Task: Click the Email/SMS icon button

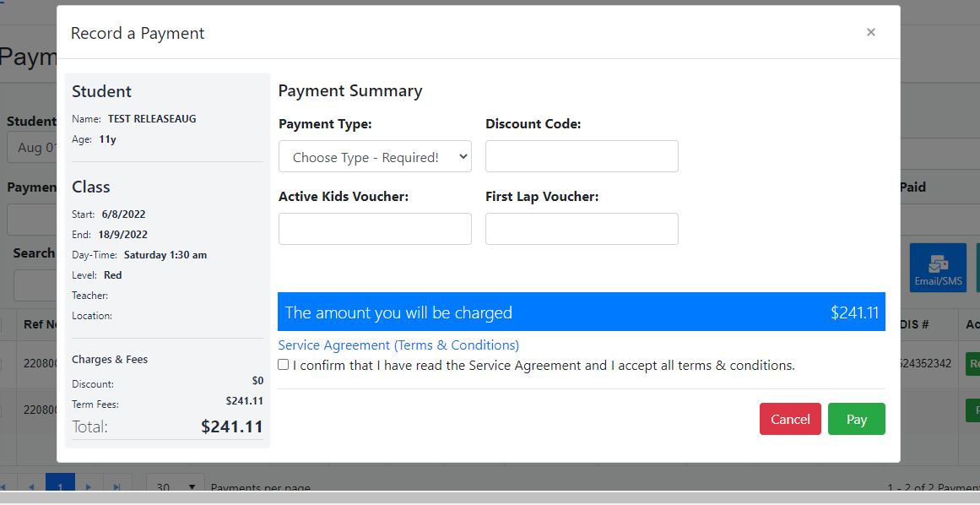Action: point(937,268)
